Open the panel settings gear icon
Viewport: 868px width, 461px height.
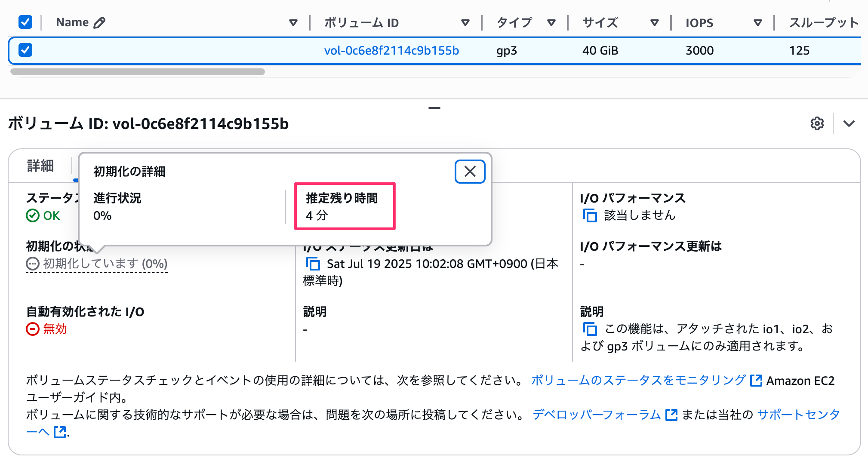tap(817, 123)
